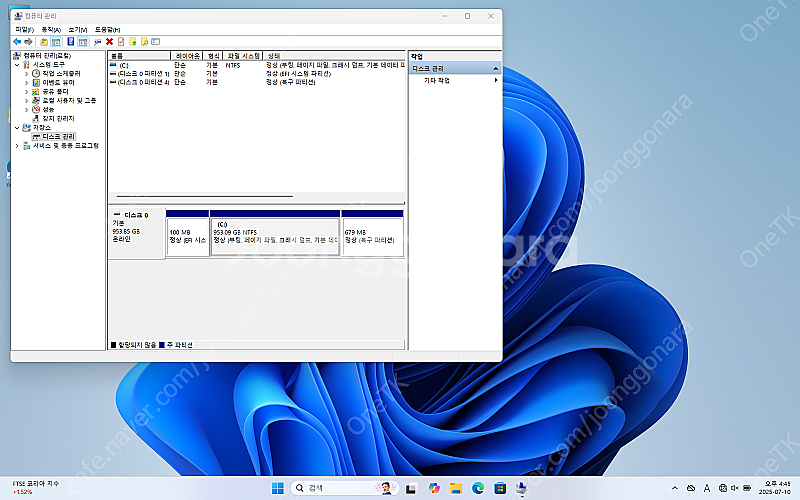Select the (디스크 0 파티션 1) volume row
This screenshot has width=800, height=500.
tap(257, 74)
